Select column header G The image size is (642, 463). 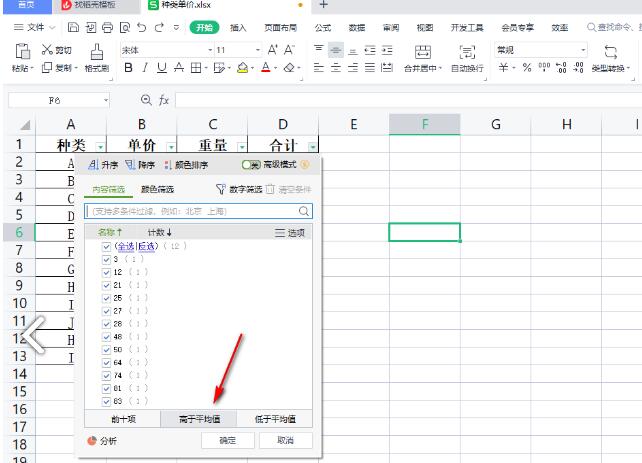pos(495,124)
